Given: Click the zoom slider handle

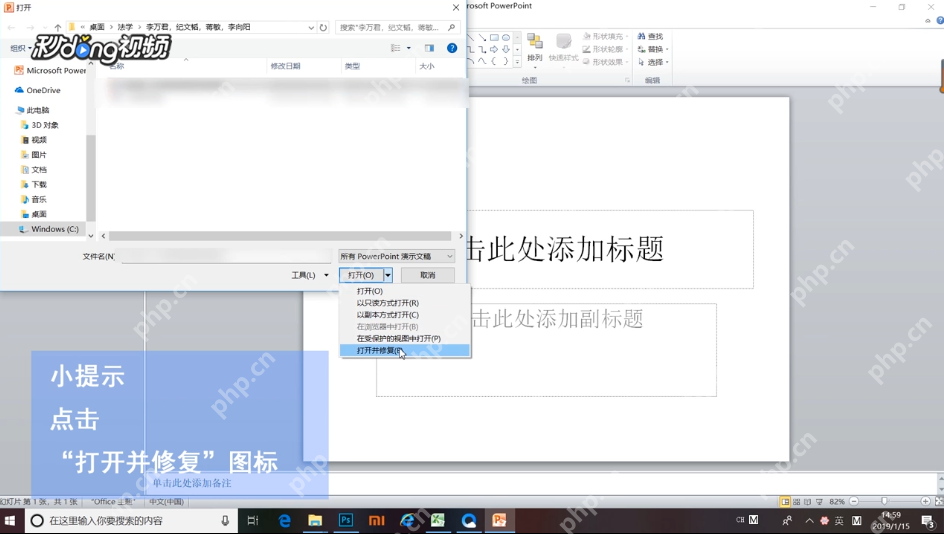Looking at the screenshot, I should (884, 501).
